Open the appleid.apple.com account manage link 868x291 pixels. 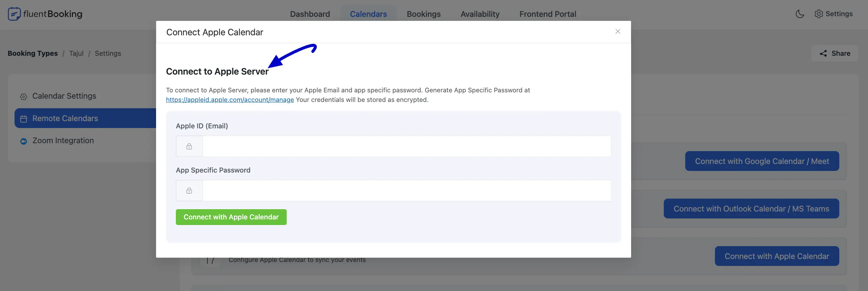point(230,100)
